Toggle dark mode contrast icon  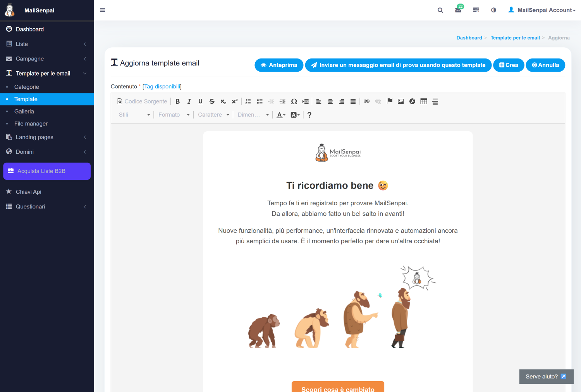pyautogui.click(x=493, y=10)
